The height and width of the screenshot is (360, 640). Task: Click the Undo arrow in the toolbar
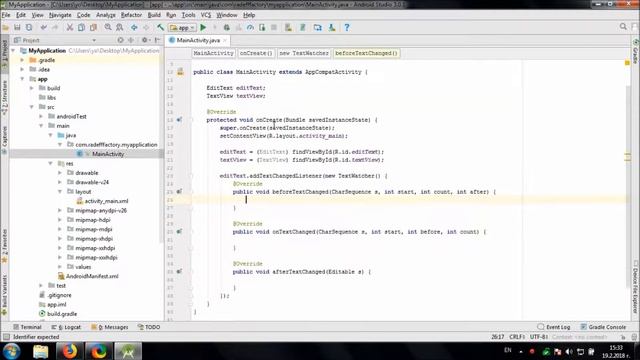click(x=43, y=27)
